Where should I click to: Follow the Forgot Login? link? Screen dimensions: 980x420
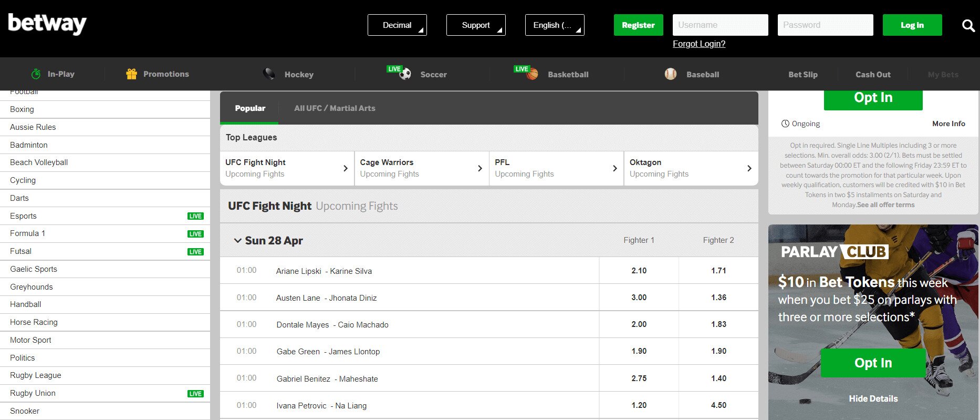pyautogui.click(x=699, y=44)
